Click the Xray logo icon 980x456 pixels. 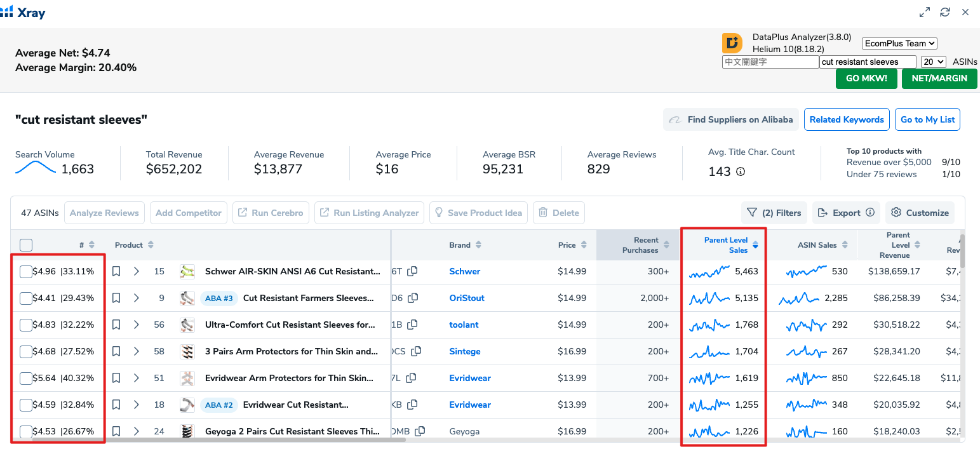(7, 12)
